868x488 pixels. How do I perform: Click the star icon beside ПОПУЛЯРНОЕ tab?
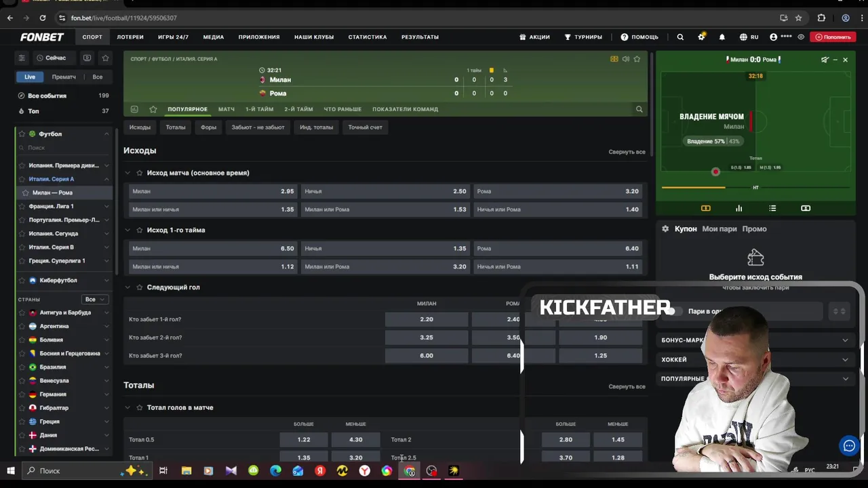(153, 109)
